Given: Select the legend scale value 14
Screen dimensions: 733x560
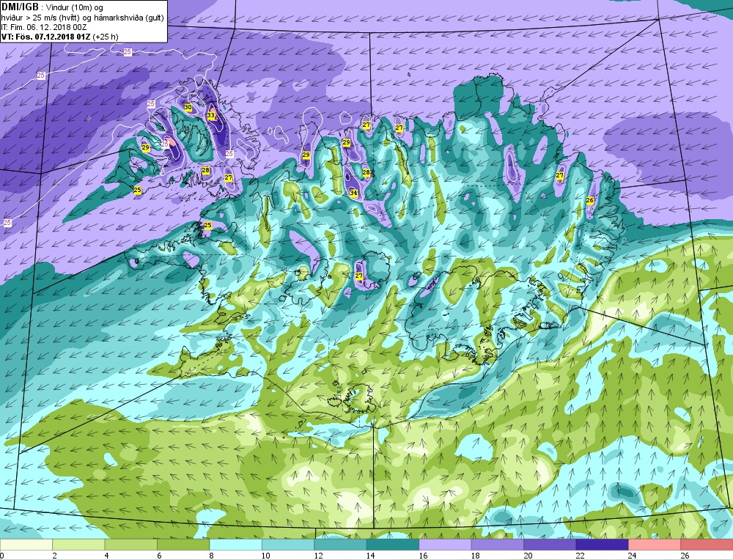Looking at the screenshot, I should [x=370, y=556].
